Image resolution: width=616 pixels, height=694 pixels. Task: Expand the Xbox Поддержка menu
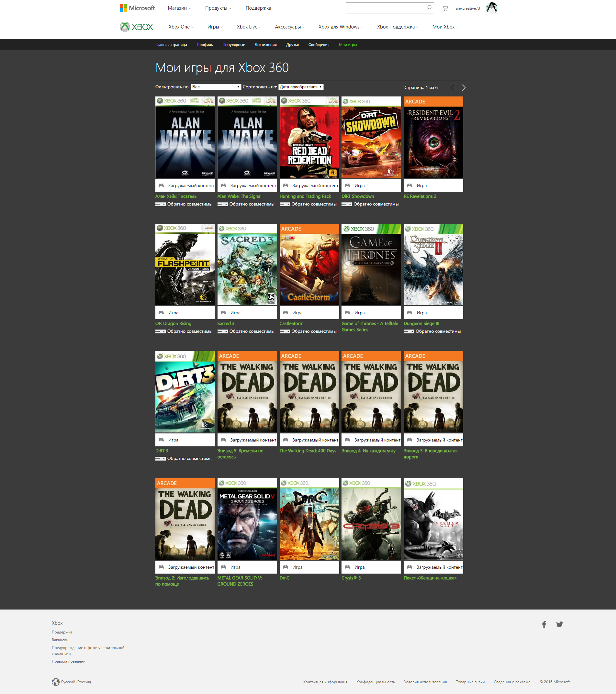coord(397,27)
